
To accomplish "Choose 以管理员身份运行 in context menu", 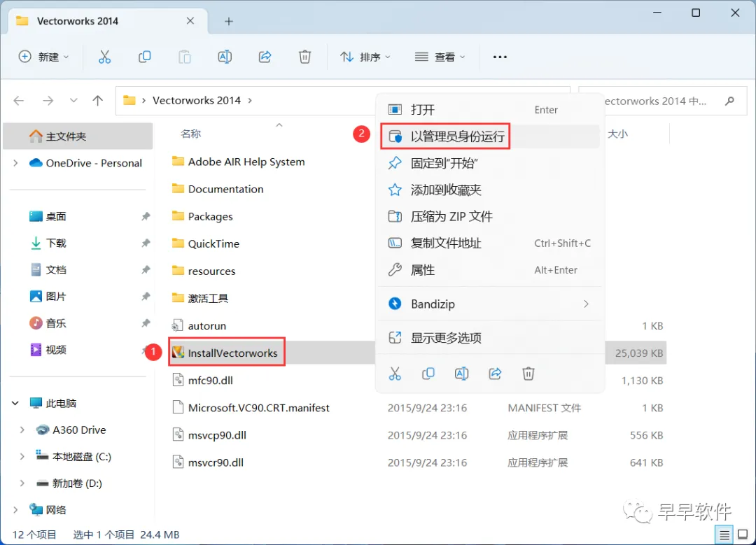I will pos(490,136).
